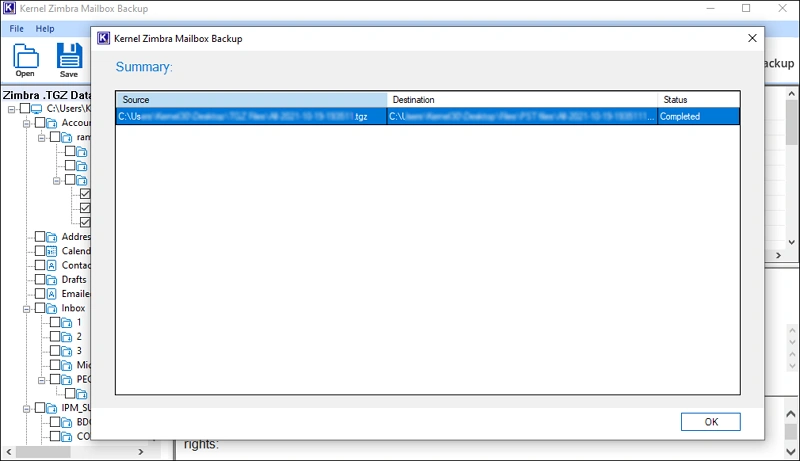Click the Emaile contacts icon
Viewport: 800px width, 461px height.
52,294
